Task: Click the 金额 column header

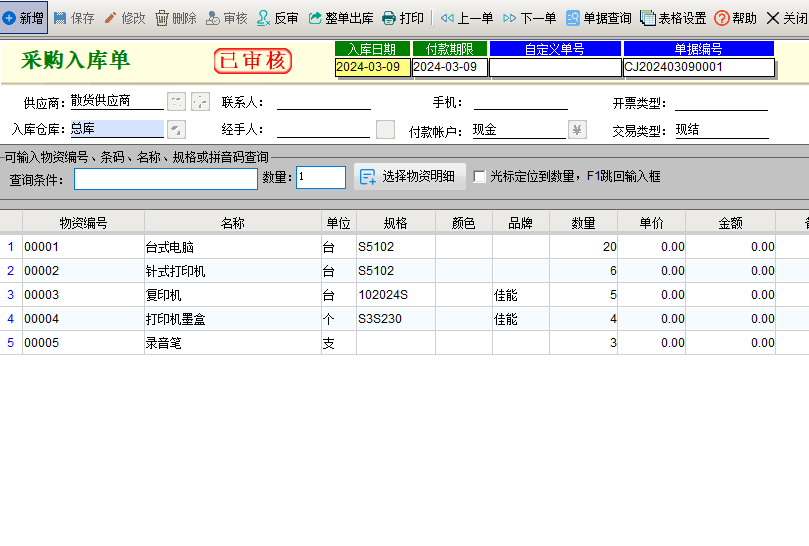Action: pos(731,223)
